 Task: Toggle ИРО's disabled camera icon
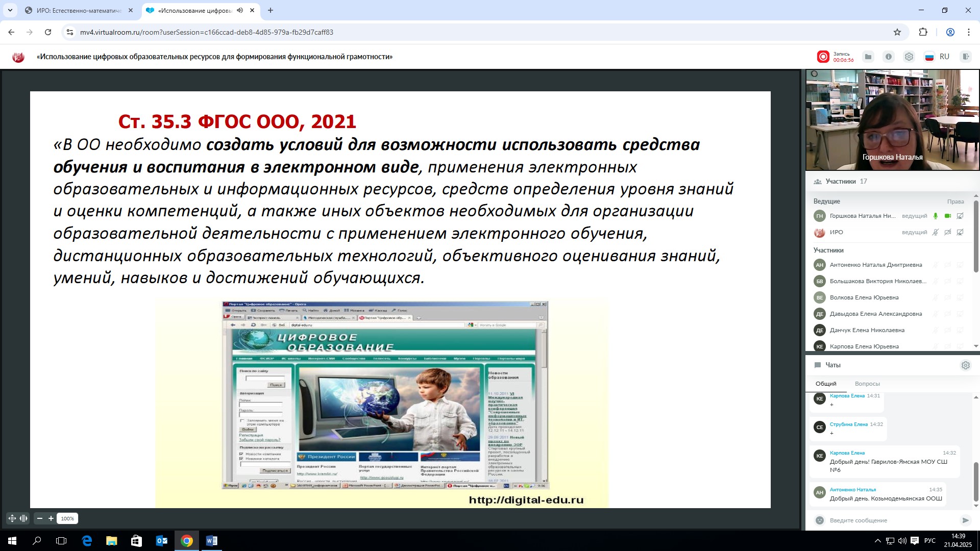point(948,232)
